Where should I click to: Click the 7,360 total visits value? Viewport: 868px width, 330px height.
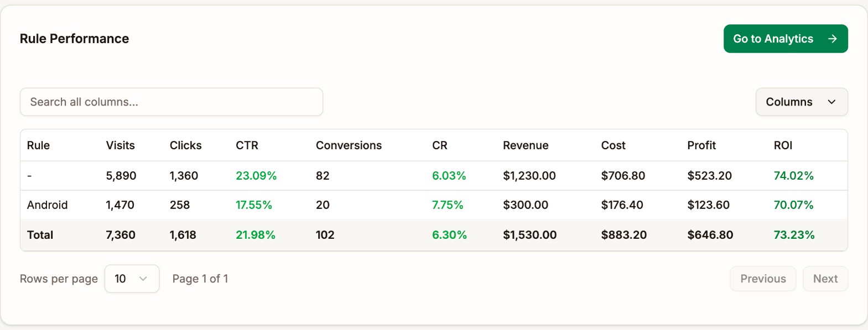tap(121, 235)
